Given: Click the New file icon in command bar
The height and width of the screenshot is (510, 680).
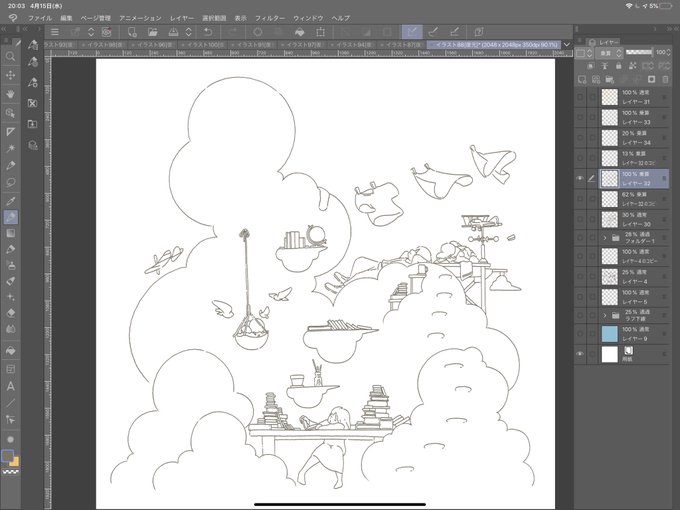Looking at the screenshot, I should click(x=132, y=32).
